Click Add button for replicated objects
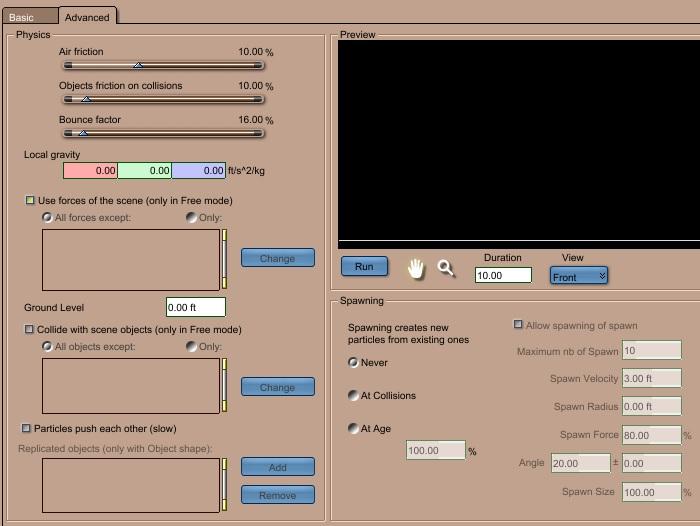The image size is (700, 526). pos(278,467)
